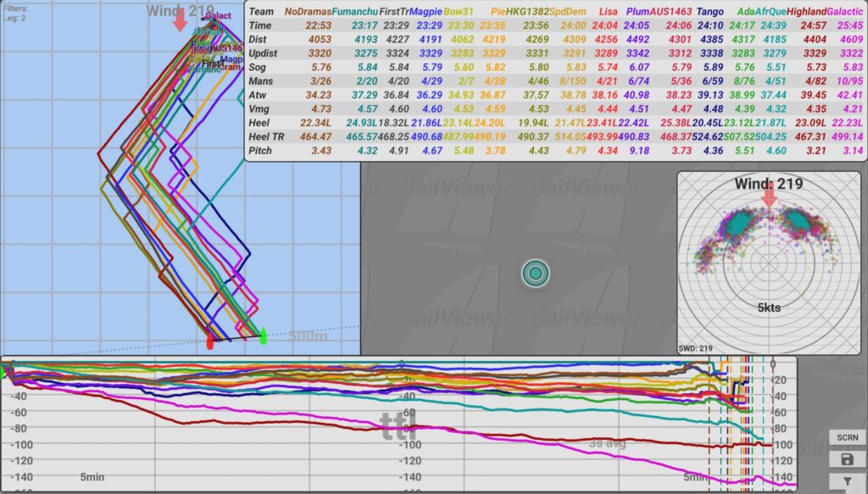Click the 5kts ring label on polar plot
This screenshot has height=494, width=868.
pyautogui.click(x=769, y=308)
